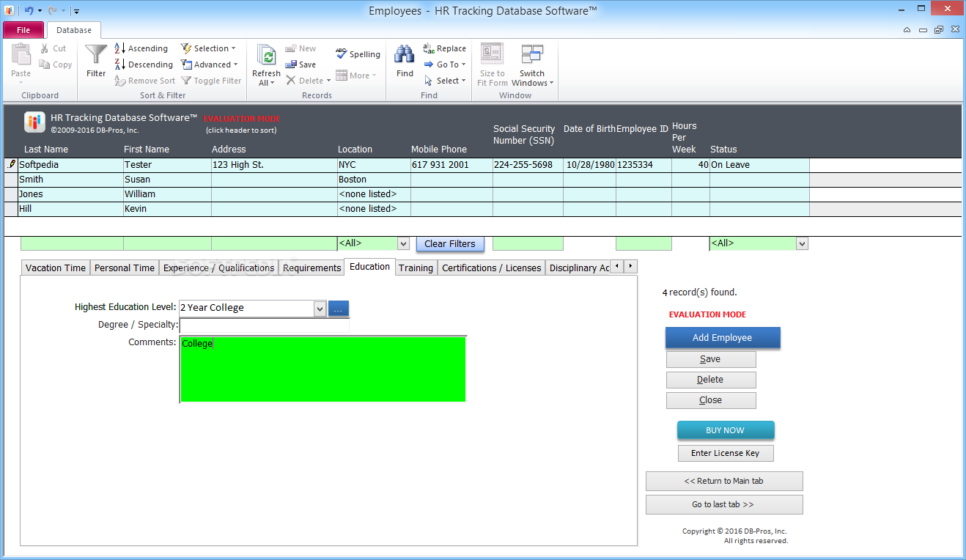
Task: Click the Save record ribbon icon
Action: pos(291,65)
